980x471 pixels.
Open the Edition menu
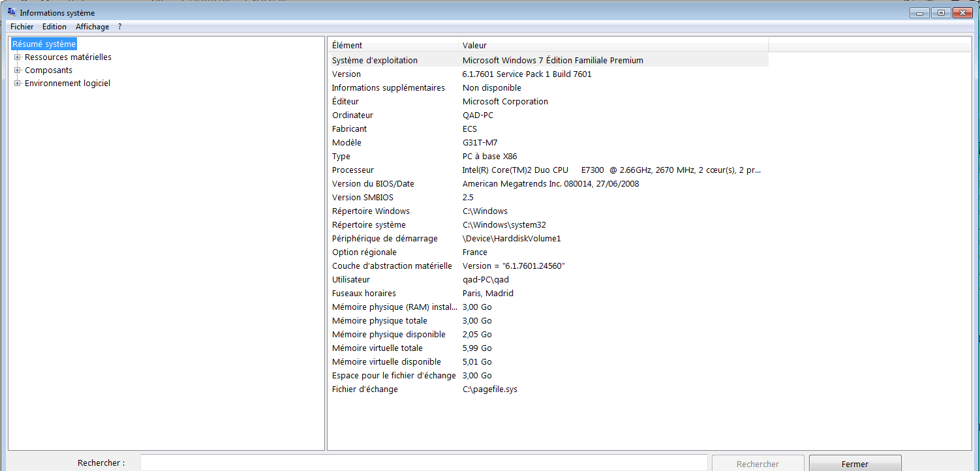[x=54, y=27]
